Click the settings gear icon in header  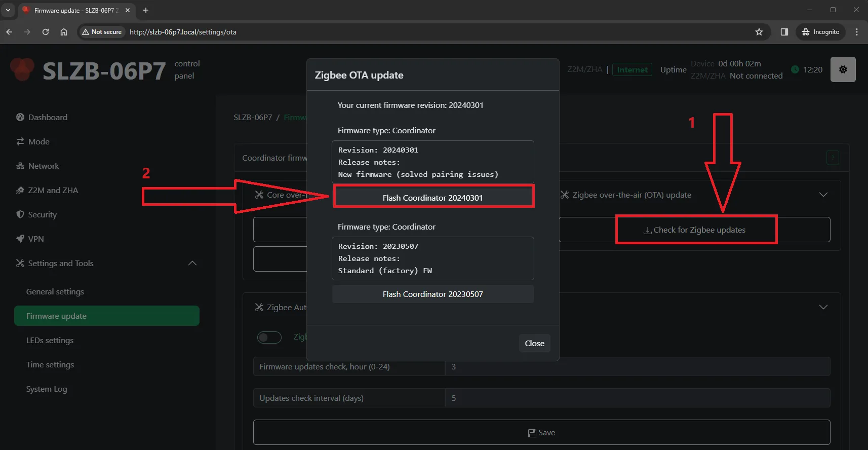(x=843, y=69)
